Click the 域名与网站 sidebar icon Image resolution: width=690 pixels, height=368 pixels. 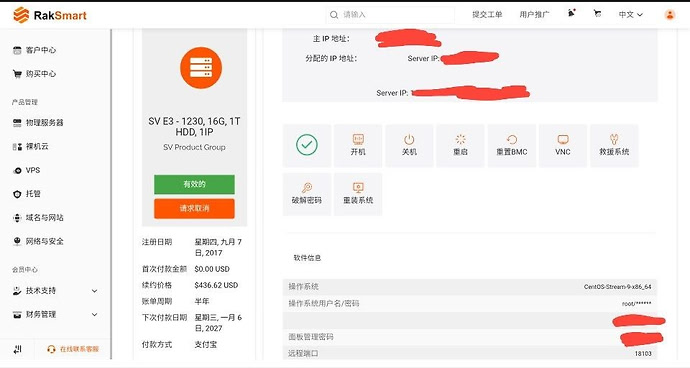[17, 218]
